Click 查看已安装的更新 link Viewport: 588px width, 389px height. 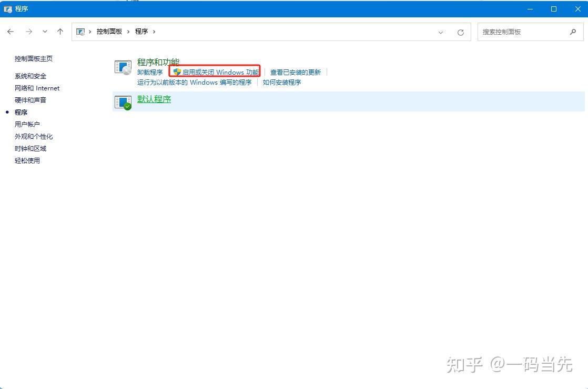[x=296, y=73]
